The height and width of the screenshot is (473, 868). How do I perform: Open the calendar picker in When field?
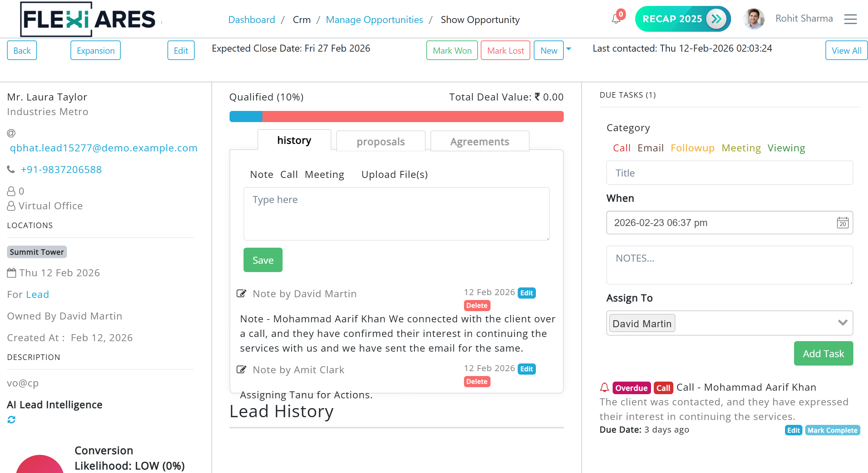point(843,223)
